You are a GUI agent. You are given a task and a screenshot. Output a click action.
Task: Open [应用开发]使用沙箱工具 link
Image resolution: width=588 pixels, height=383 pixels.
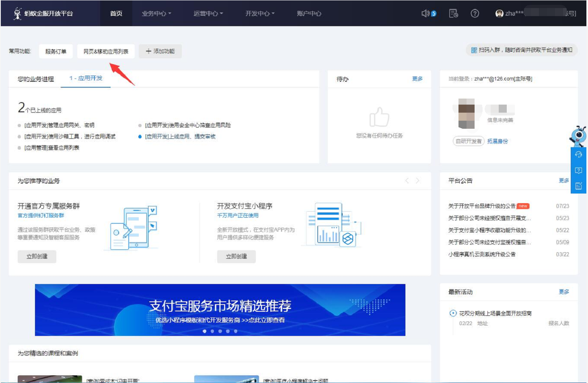pyautogui.click(x=70, y=136)
